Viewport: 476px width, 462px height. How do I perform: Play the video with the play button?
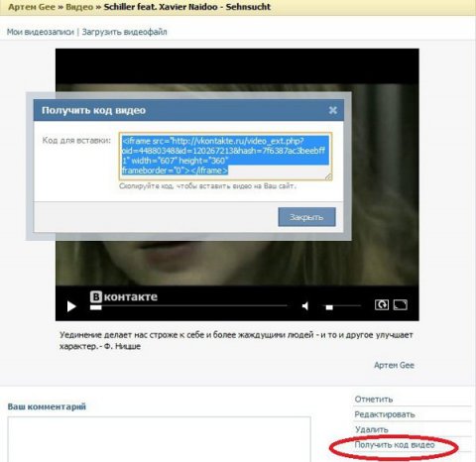(x=71, y=306)
